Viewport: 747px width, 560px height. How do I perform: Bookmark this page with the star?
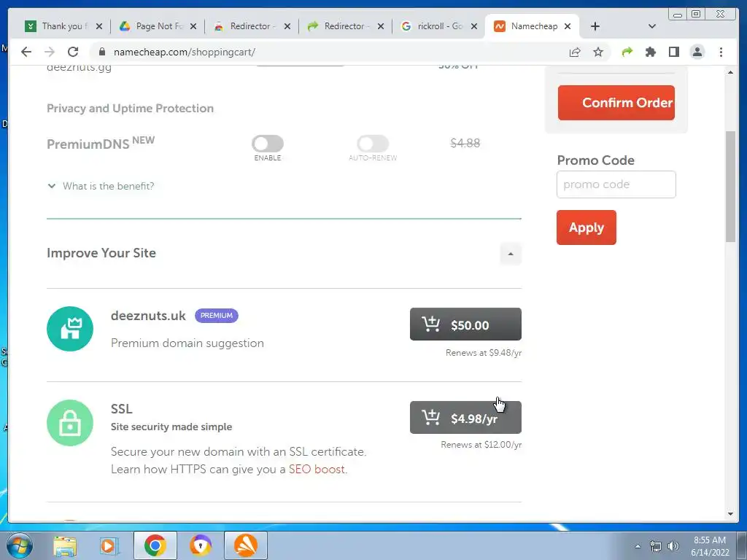pos(598,52)
